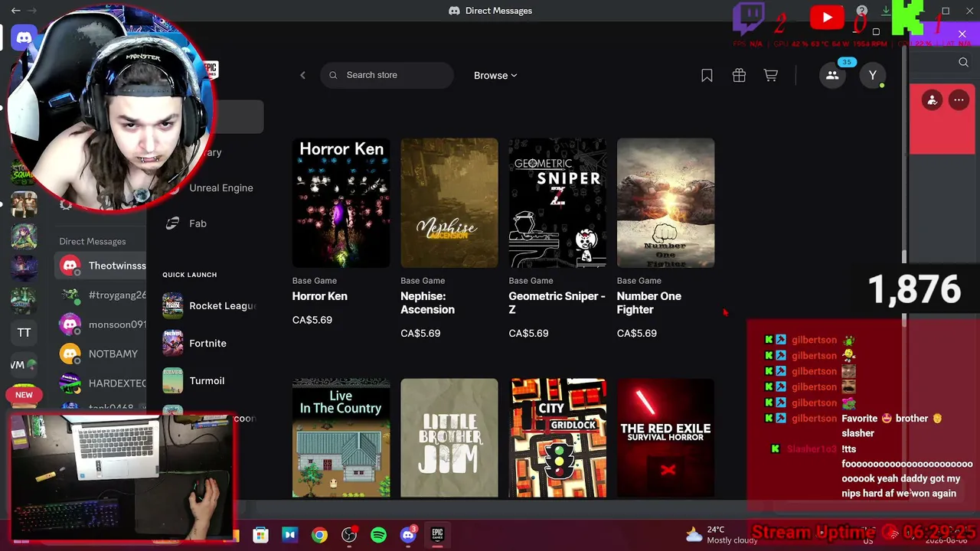Open Google Chrome from taskbar
This screenshot has height=551, width=980.
click(319, 535)
